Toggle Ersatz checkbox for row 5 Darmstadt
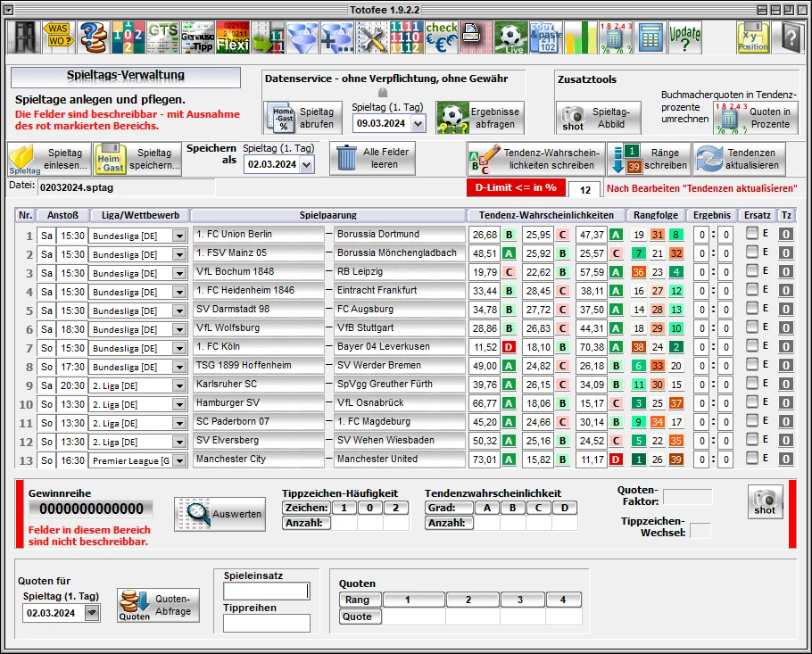The height and width of the screenshot is (654, 812). 752,308
